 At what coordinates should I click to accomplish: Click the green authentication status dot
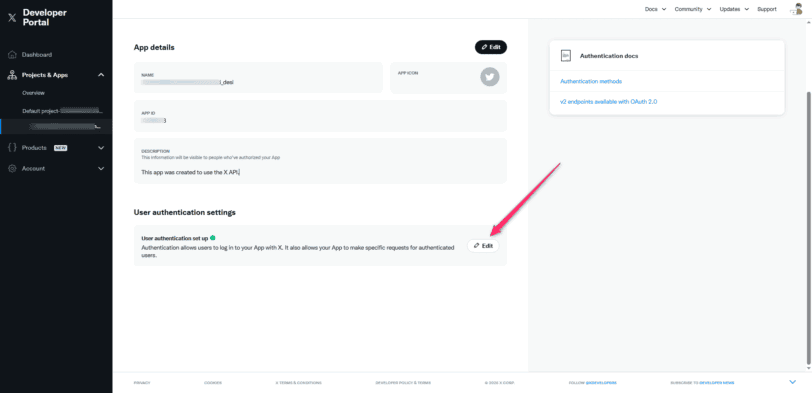point(212,238)
